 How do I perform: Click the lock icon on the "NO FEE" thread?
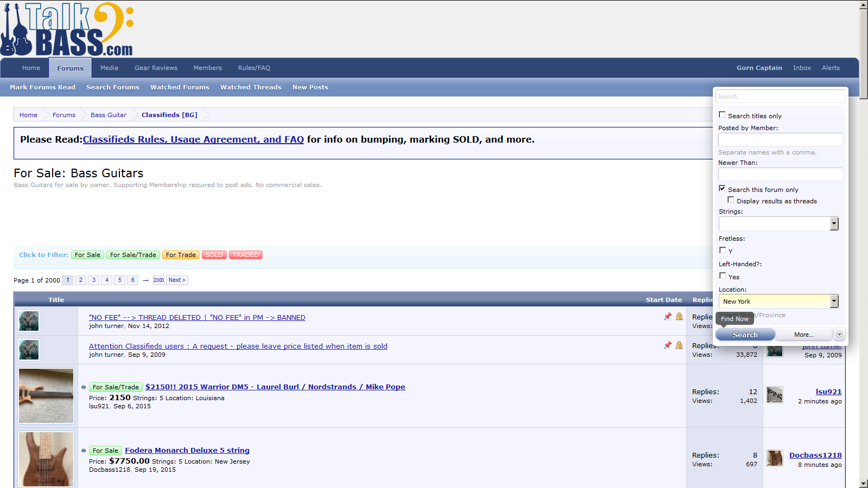coord(679,317)
